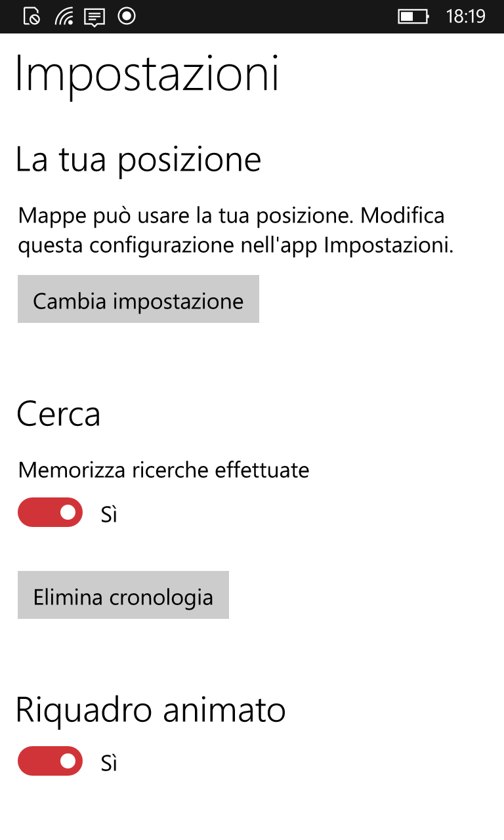This screenshot has width=504, height=840.
Task: Tap the circular record icon in the status bar
Action: pos(127,16)
